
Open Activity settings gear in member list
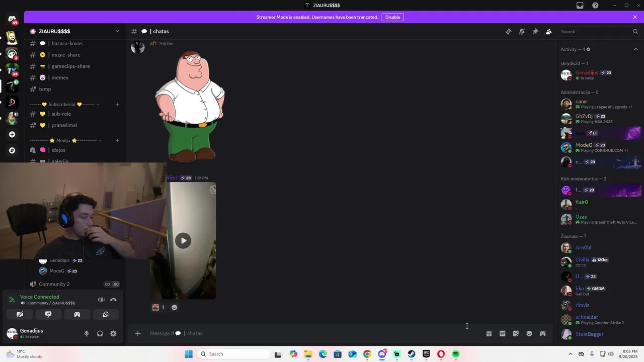588,49
